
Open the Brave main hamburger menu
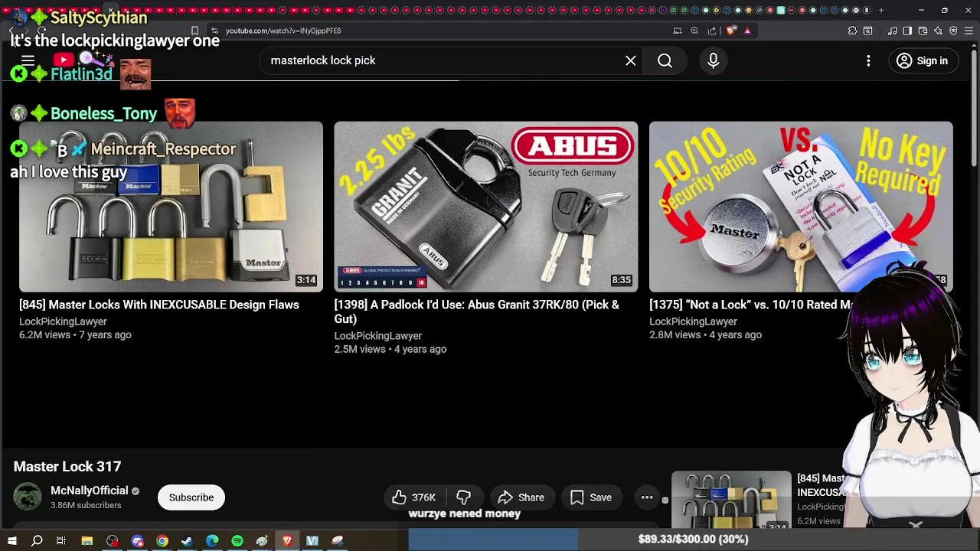pos(969,31)
